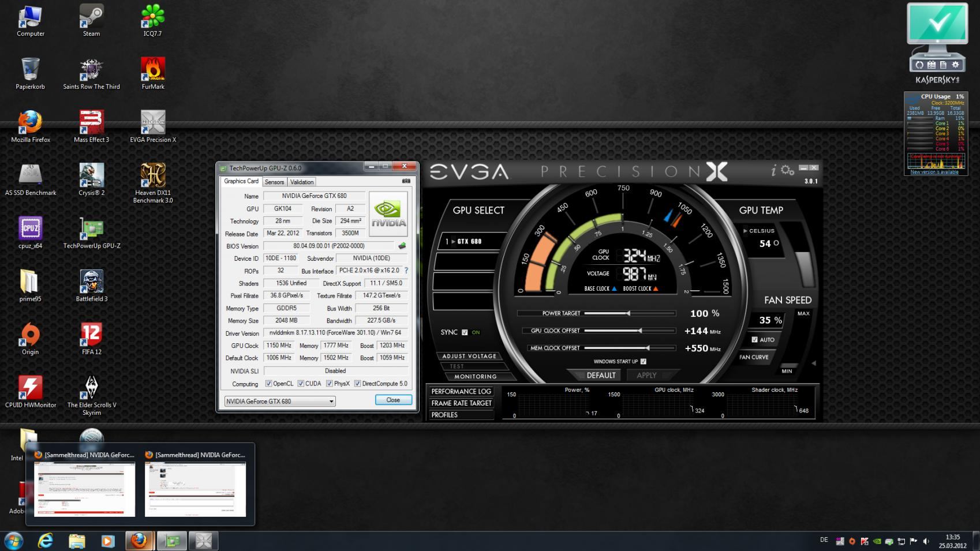The image size is (980, 551).
Task: Launch The Elder Scrolls V Skyrim icon
Action: click(91, 395)
